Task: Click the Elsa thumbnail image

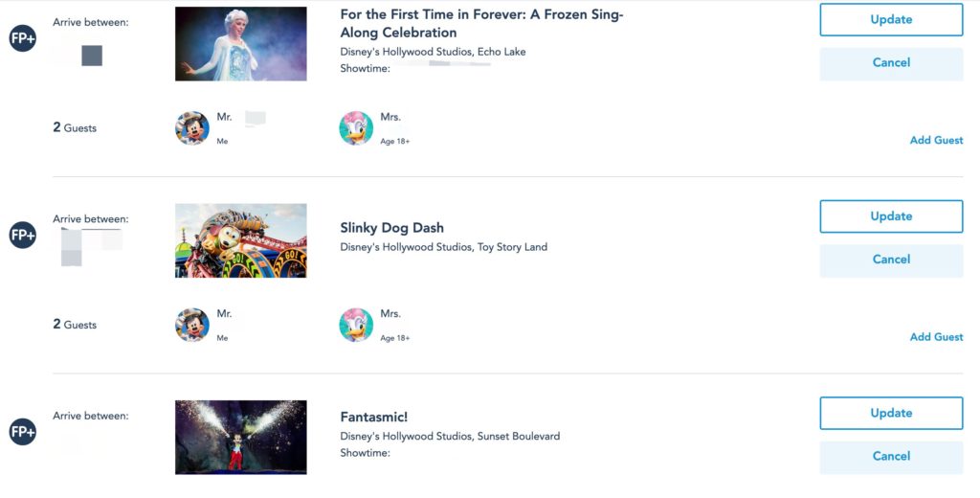Action: click(240, 44)
